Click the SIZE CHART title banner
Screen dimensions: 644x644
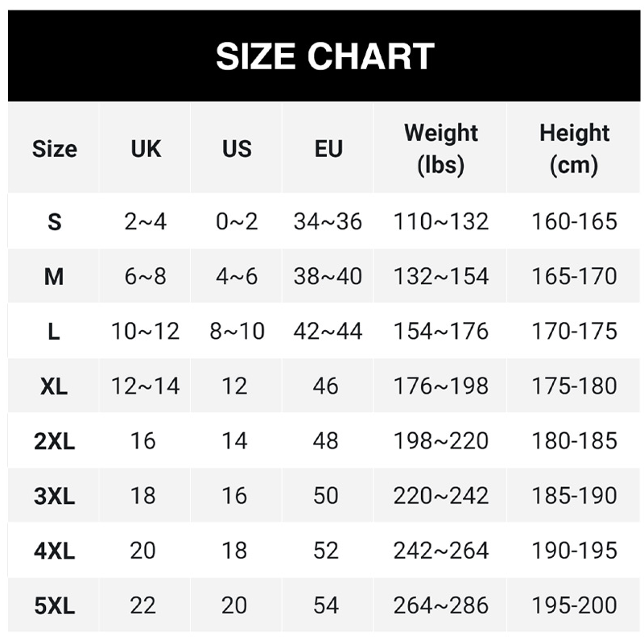[325, 56]
